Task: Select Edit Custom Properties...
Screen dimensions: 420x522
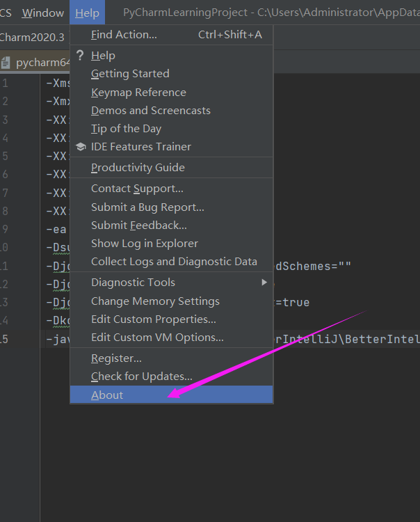Action: point(172,319)
